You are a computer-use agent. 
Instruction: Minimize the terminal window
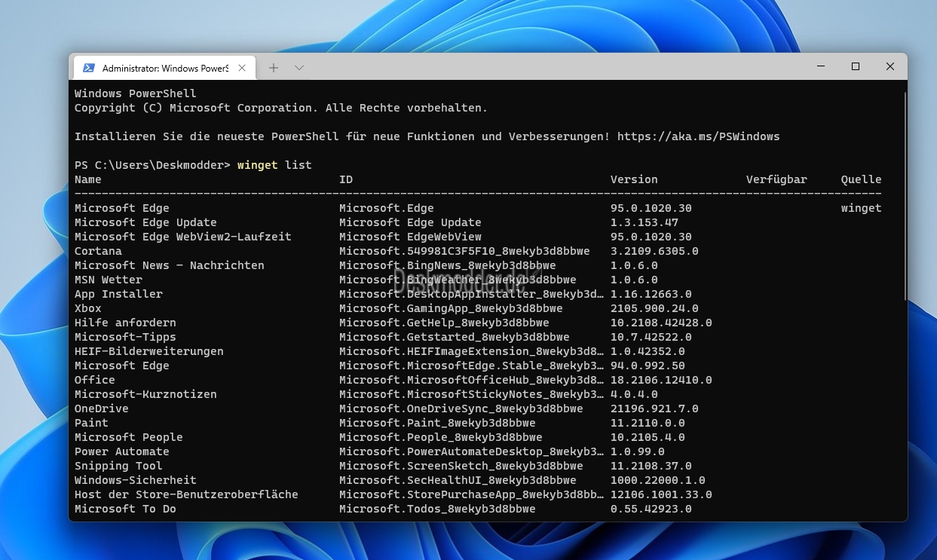(821, 66)
